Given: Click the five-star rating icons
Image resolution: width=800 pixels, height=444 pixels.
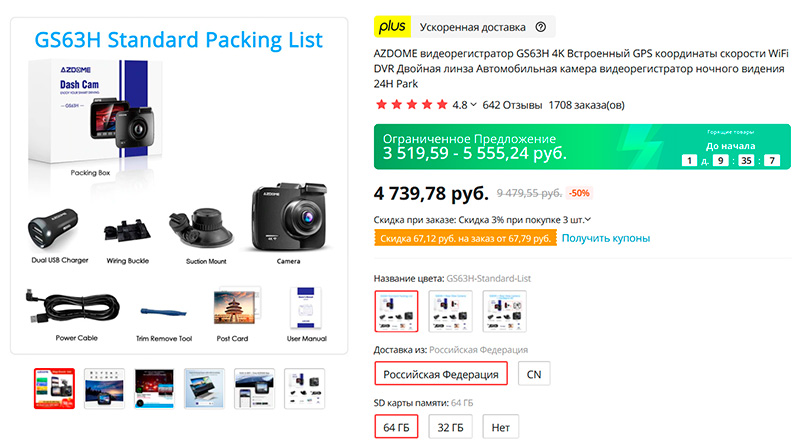Looking at the screenshot, I should click(411, 104).
